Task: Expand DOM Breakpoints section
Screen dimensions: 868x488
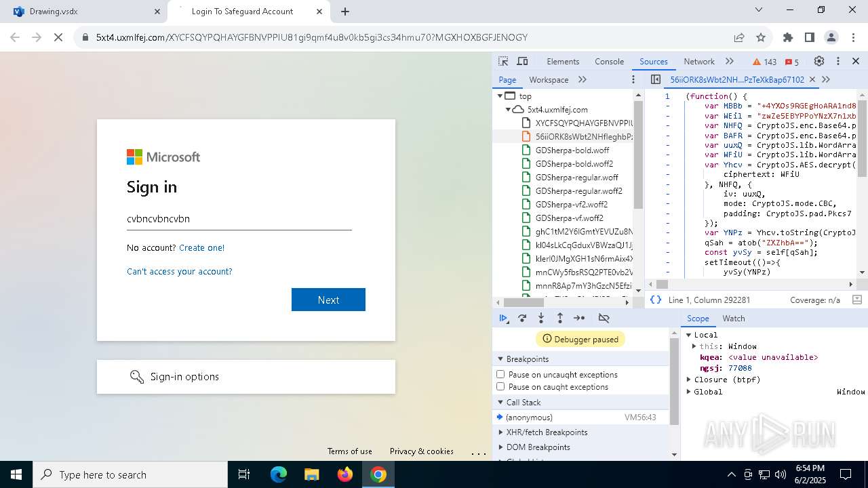Action: pyautogui.click(x=500, y=447)
